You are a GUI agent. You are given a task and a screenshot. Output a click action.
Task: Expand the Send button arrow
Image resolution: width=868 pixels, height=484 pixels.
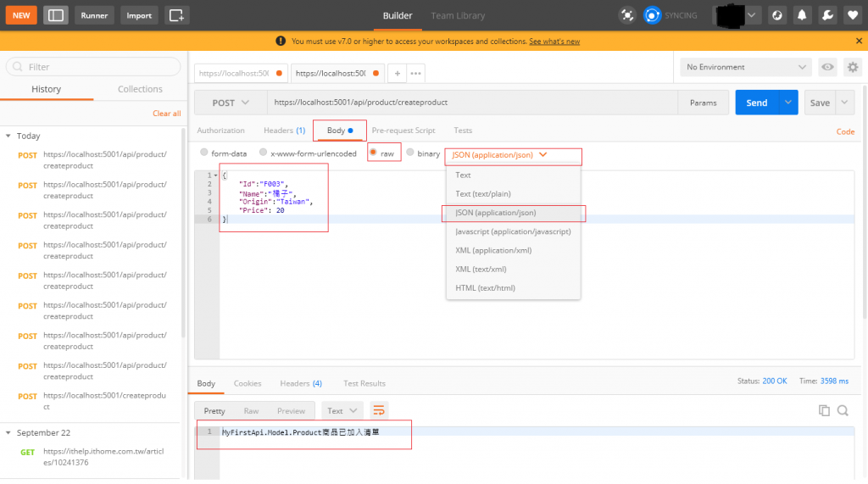coord(787,103)
